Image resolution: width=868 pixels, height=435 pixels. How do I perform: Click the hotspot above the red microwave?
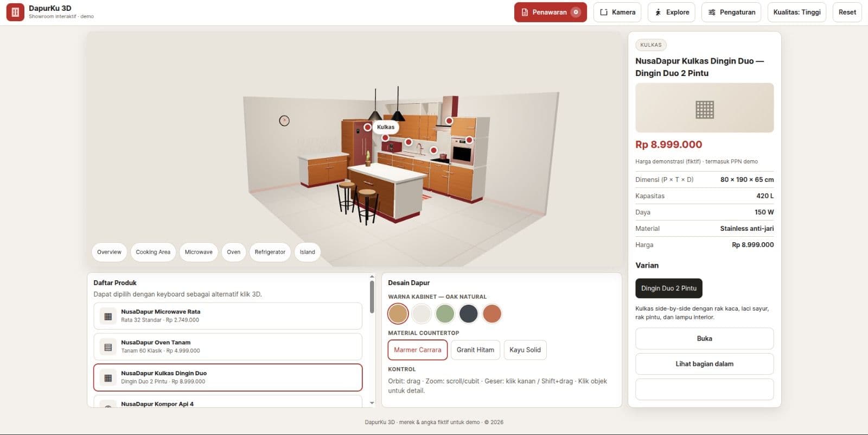pos(385,138)
